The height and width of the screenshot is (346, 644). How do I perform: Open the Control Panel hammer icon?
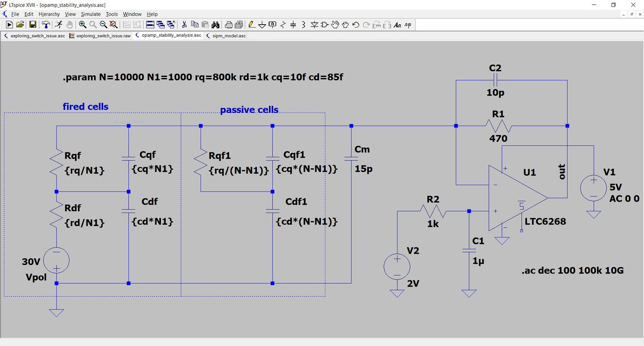click(x=46, y=25)
